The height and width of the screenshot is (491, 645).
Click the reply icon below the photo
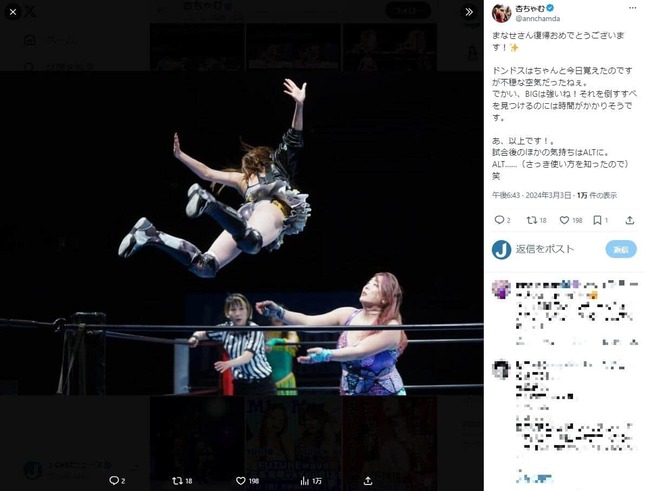114,480
